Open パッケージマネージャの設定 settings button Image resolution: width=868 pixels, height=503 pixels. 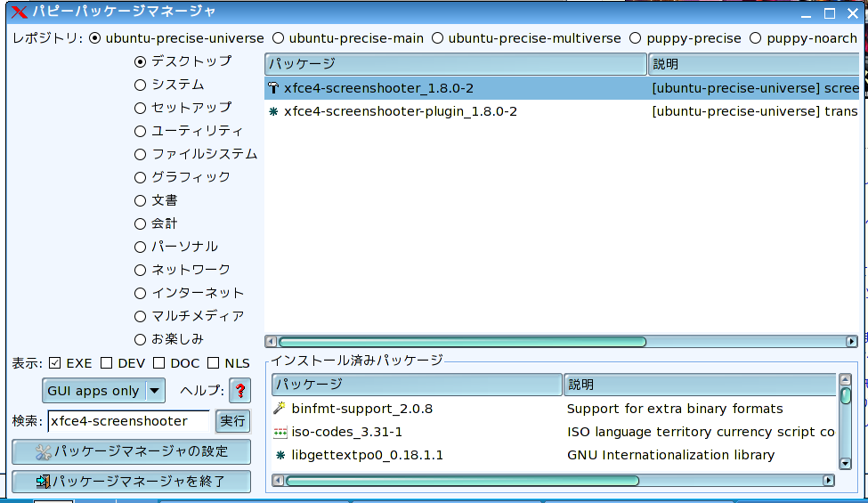coord(131,452)
